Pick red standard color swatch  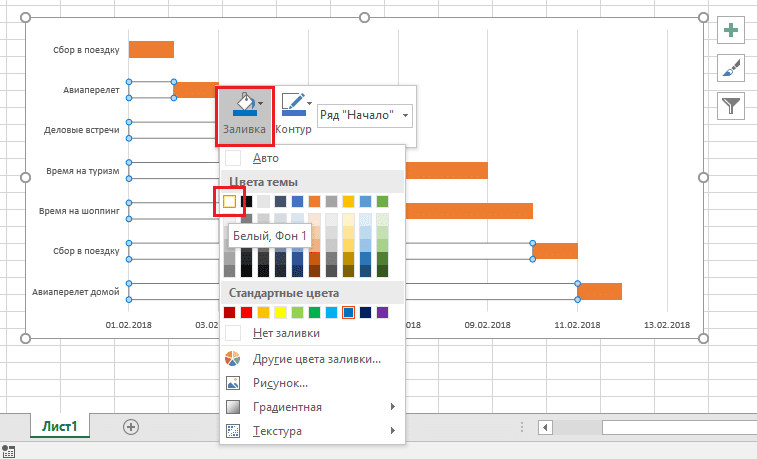(247, 313)
